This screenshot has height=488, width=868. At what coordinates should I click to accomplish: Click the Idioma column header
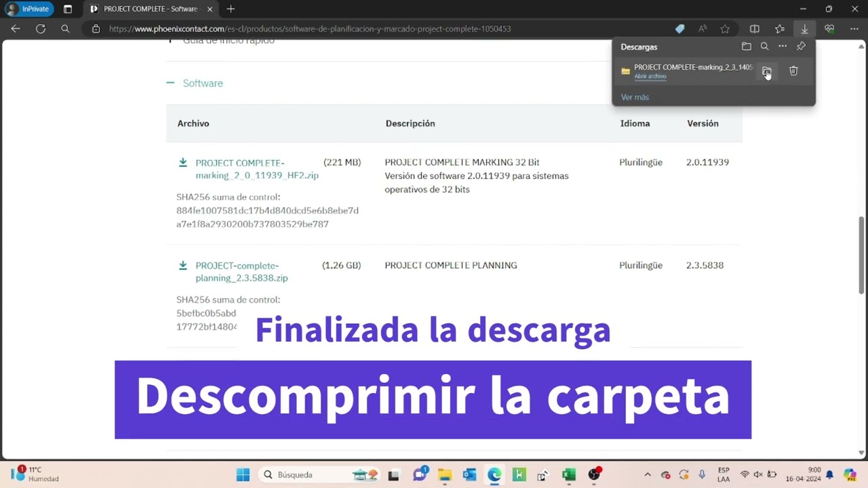click(x=635, y=123)
